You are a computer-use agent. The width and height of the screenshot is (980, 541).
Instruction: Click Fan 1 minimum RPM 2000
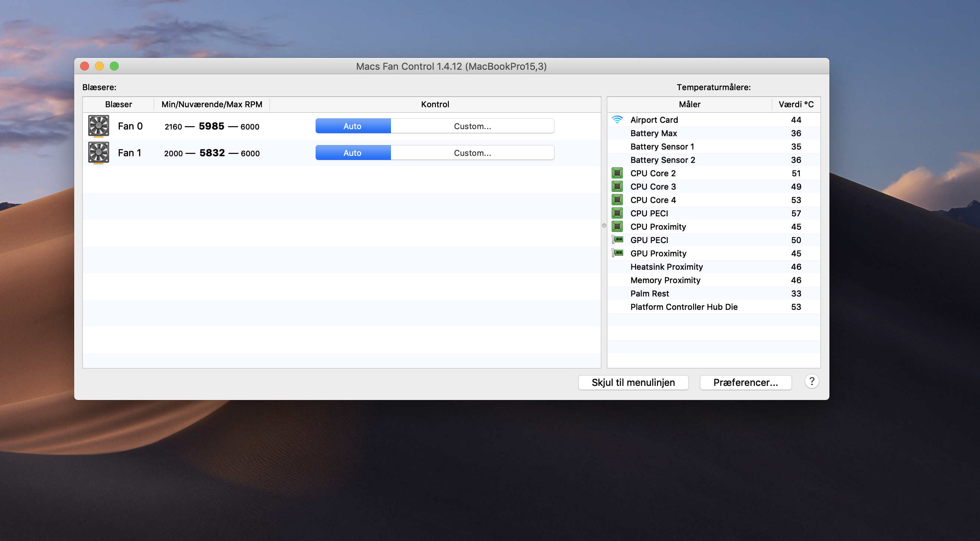point(173,153)
